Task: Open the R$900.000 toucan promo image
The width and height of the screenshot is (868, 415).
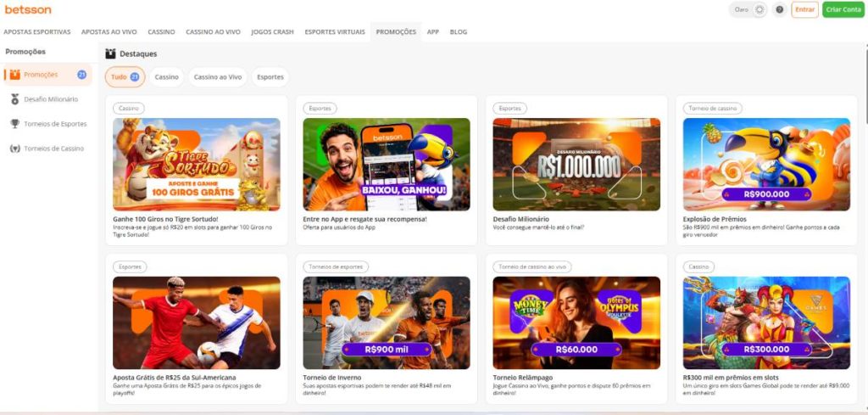Action: click(x=766, y=164)
